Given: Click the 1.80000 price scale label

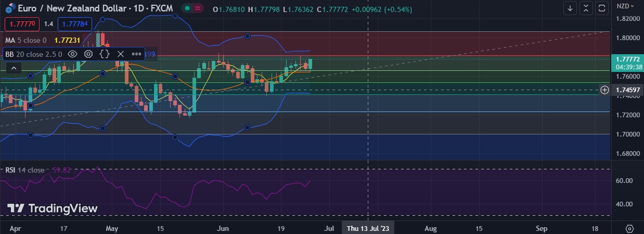Looking at the screenshot, I should (x=627, y=38).
